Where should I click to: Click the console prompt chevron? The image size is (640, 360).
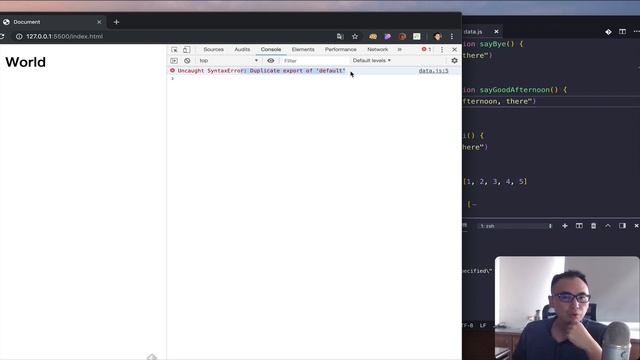point(173,78)
